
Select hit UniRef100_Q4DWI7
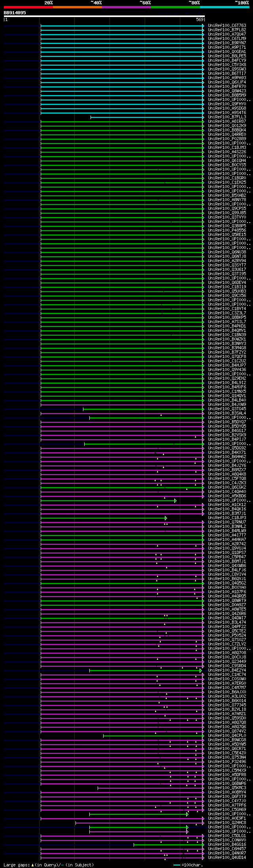click(227, 618)
